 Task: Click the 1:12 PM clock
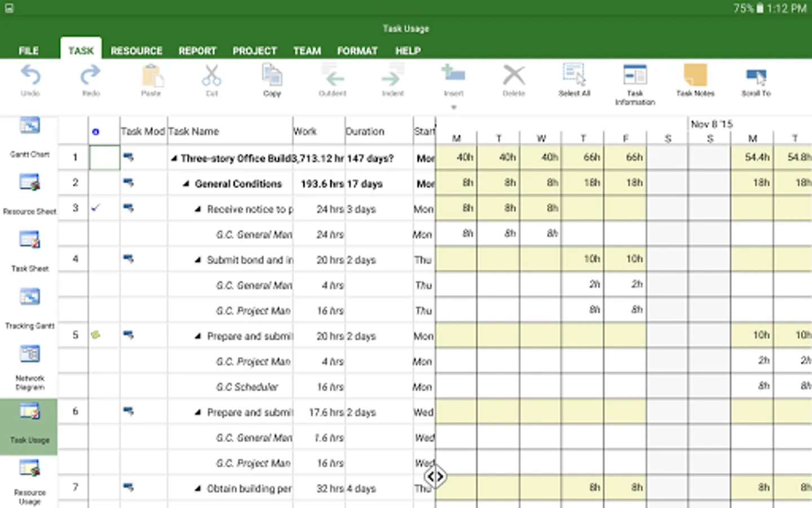point(786,8)
